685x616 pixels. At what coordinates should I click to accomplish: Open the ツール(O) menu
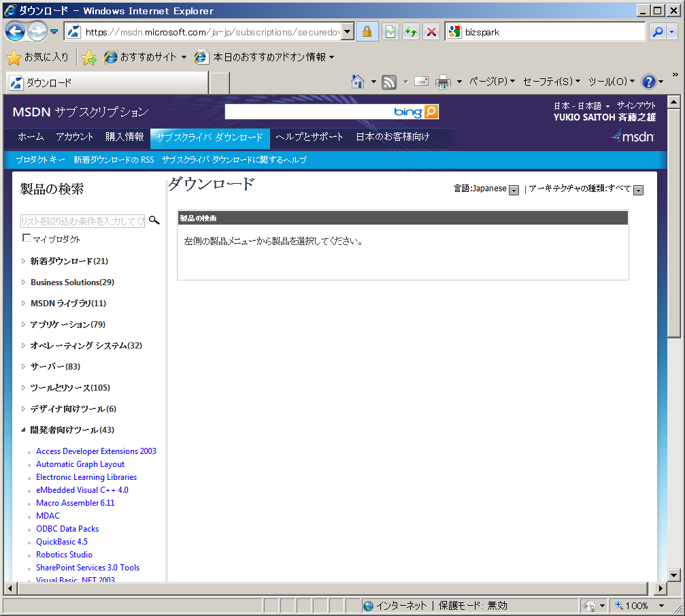(611, 82)
